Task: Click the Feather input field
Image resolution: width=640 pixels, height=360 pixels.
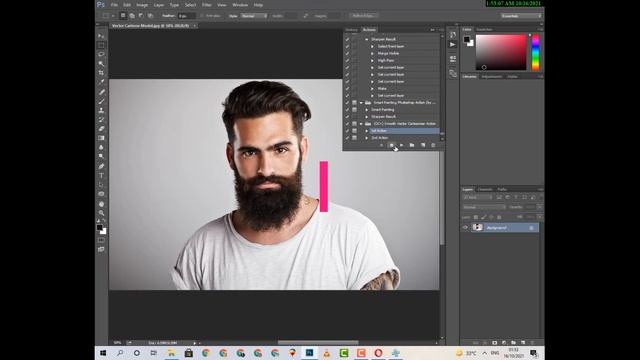Action: 186,16
